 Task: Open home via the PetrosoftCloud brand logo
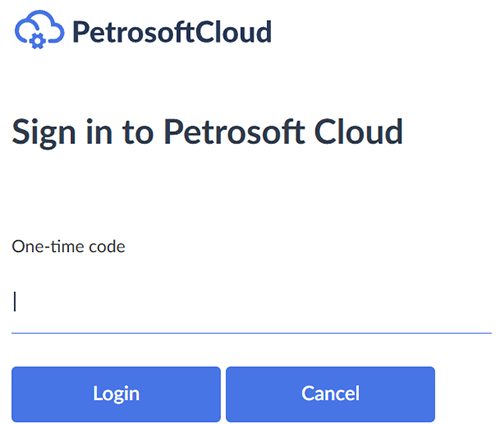tap(143, 30)
